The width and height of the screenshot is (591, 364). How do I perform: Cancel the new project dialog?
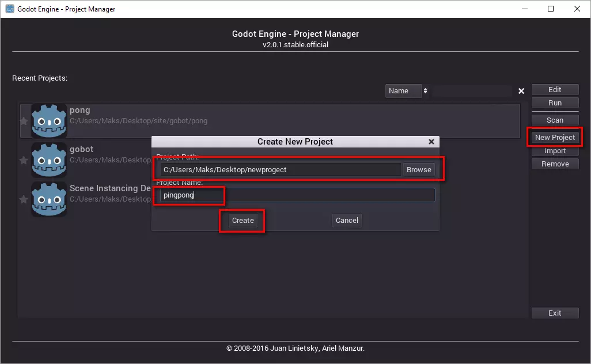tap(347, 221)
